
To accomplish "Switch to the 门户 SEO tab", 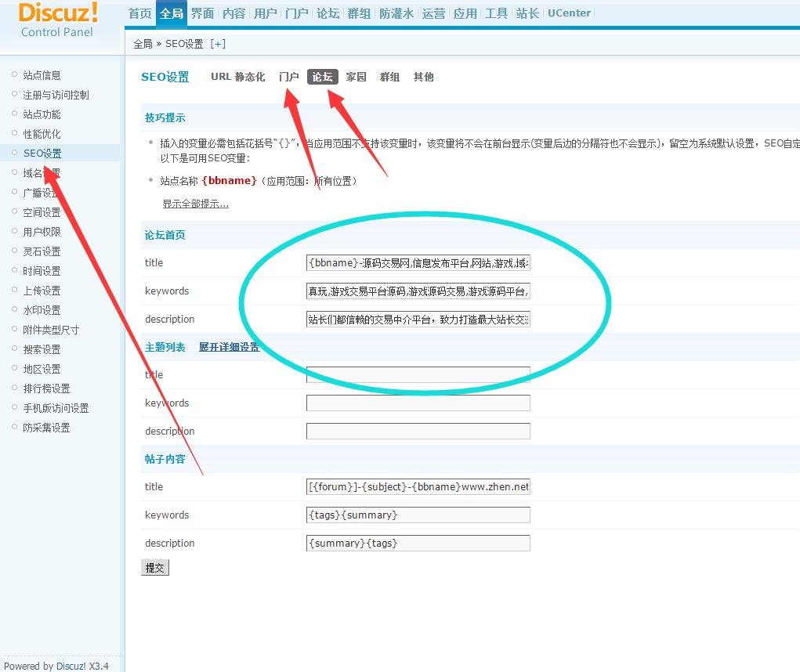I will pos(289,77).
